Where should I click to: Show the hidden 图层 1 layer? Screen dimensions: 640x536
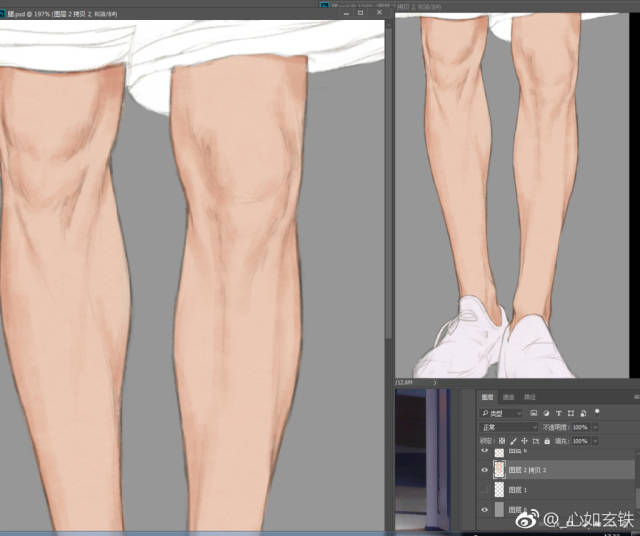pos(485,490)
